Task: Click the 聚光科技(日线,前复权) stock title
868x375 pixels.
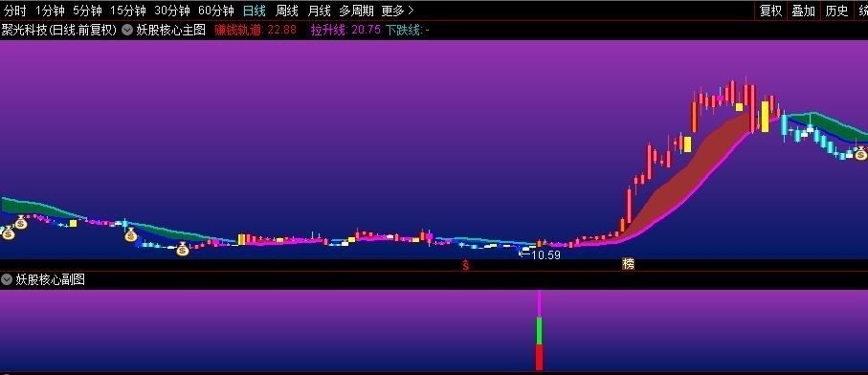Action: tap(59, 31)
